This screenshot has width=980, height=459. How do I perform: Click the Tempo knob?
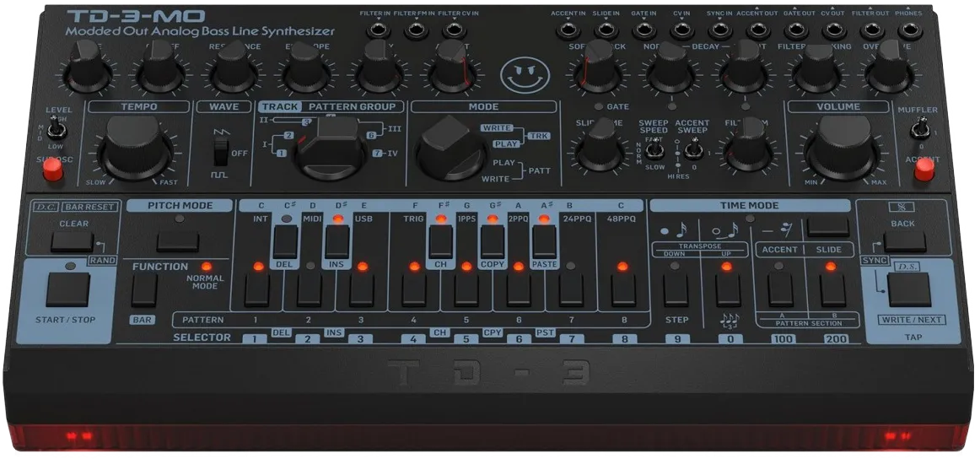click(x=136, y=148)
